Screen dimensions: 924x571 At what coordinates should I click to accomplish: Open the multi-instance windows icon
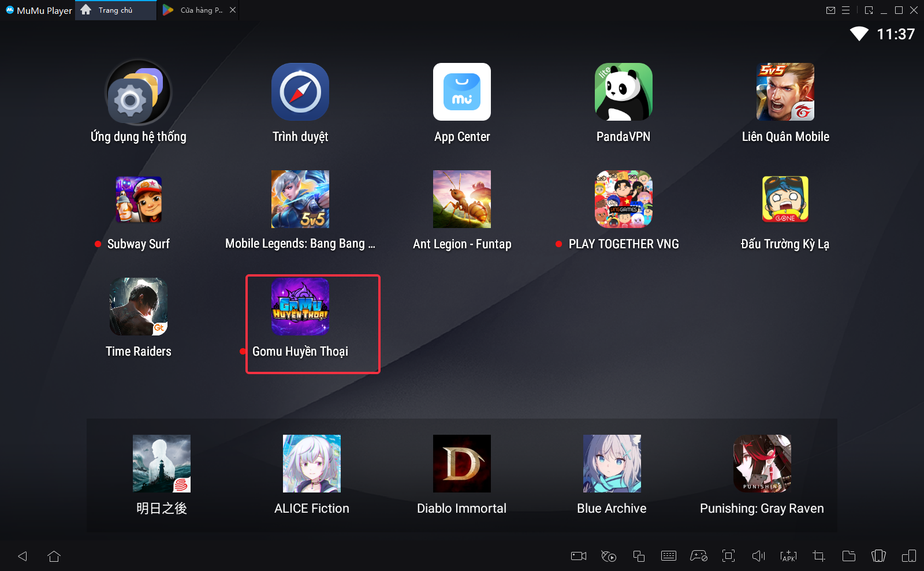pos(638,556)
